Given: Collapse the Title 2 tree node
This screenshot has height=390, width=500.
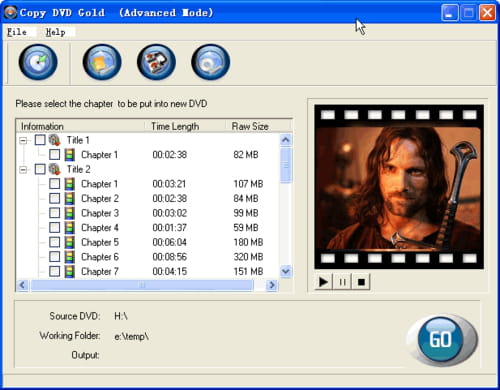Looking at the screenshot, I should [x=23, y=169].
